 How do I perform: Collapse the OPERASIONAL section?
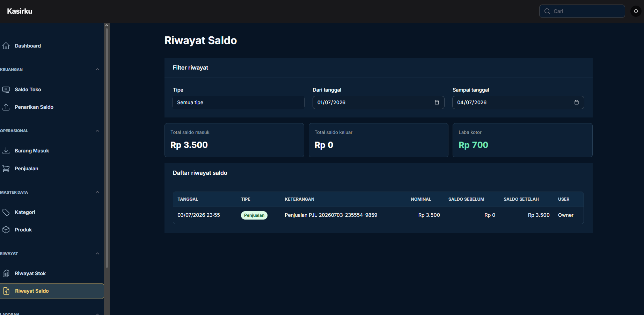(97, 131)
